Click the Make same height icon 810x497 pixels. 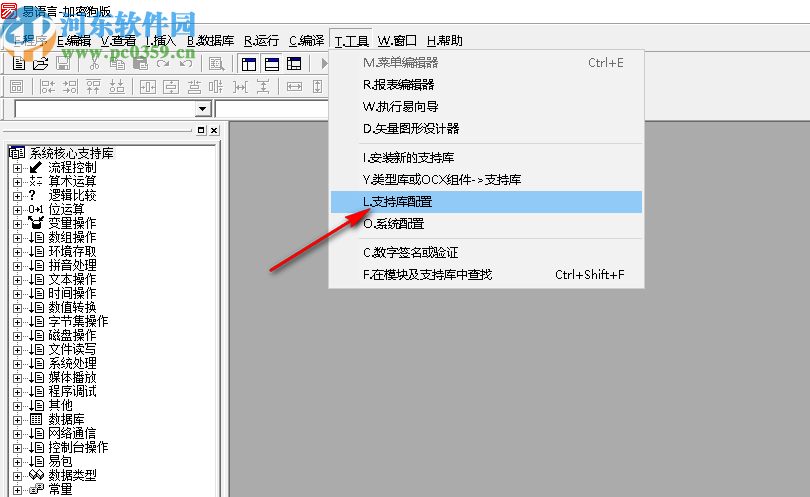point(318,86)
